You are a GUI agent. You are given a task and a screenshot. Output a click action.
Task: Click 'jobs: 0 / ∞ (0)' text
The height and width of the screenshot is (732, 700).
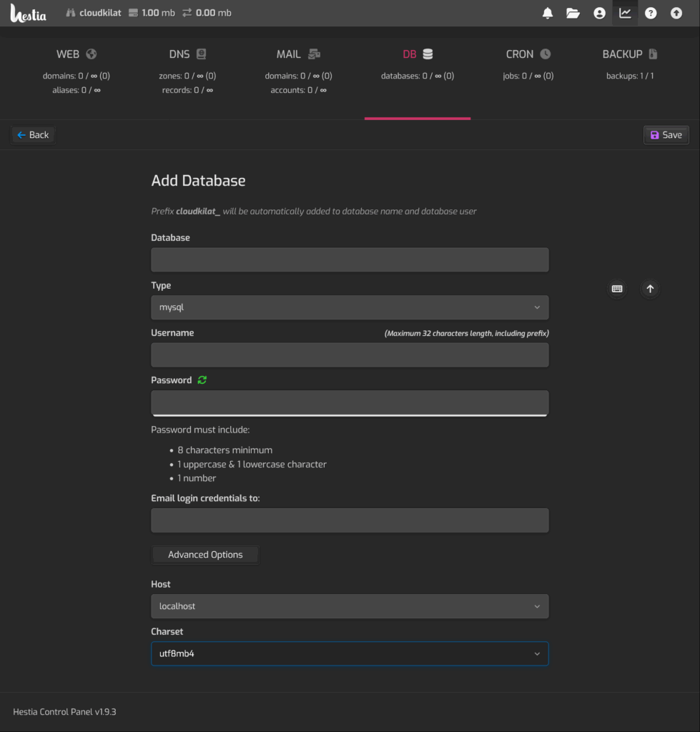(x=528, y=76)
